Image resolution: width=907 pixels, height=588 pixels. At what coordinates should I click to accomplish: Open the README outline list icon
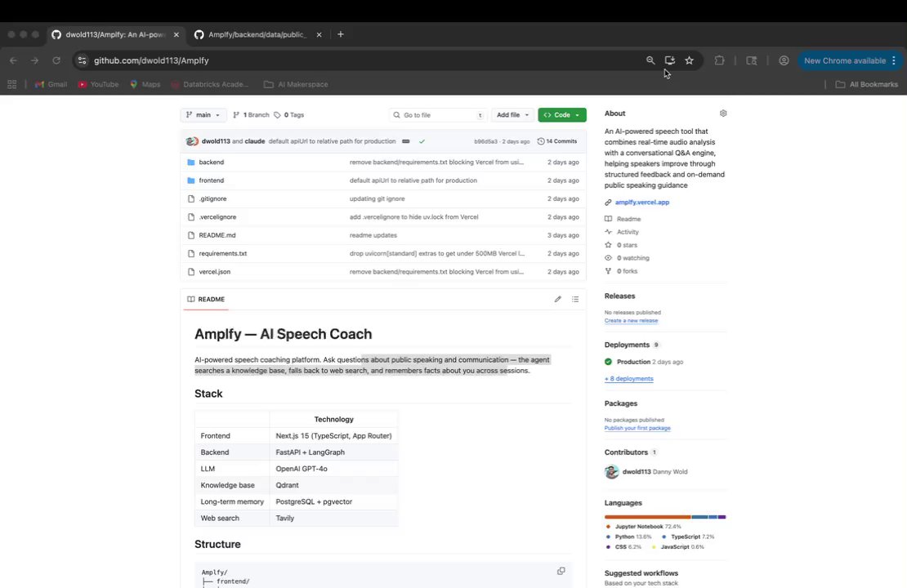tap(575, 299)
